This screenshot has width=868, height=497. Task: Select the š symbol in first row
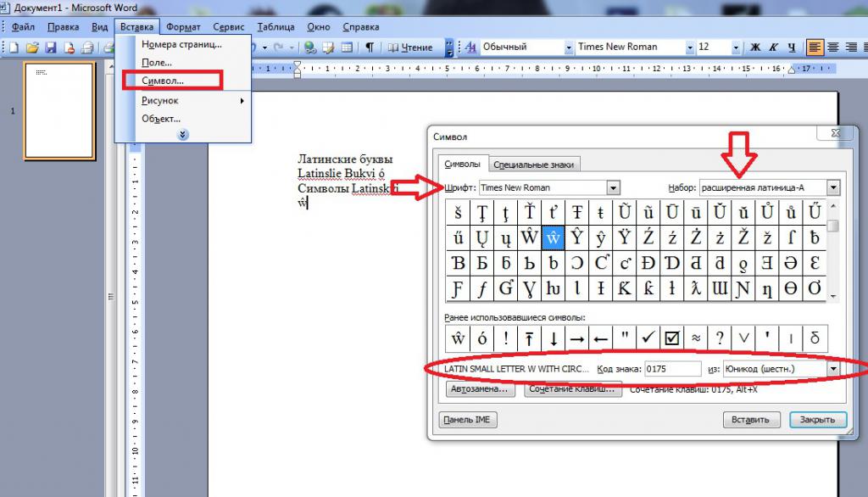458,212
